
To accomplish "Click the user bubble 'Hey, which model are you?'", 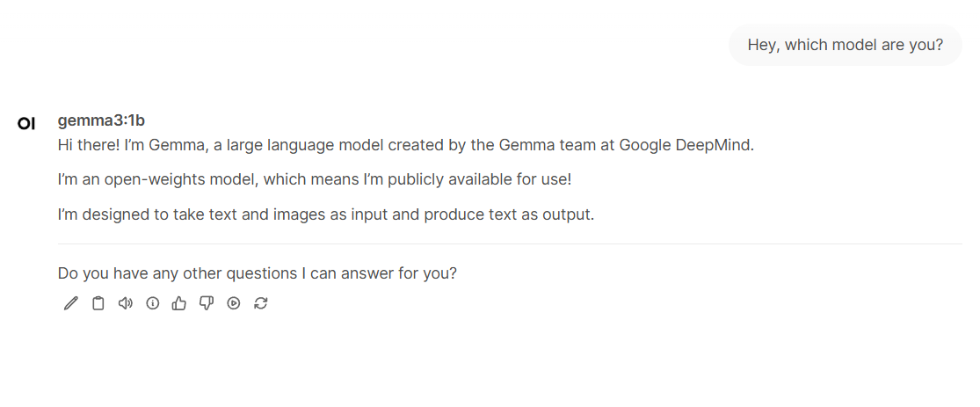I will pos(845,45).
